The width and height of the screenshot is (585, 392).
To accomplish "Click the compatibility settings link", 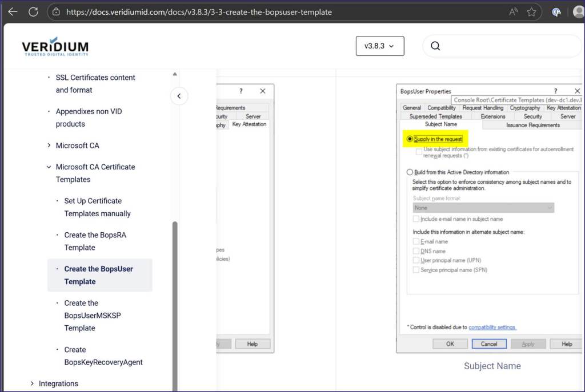I will pos(492,328).
